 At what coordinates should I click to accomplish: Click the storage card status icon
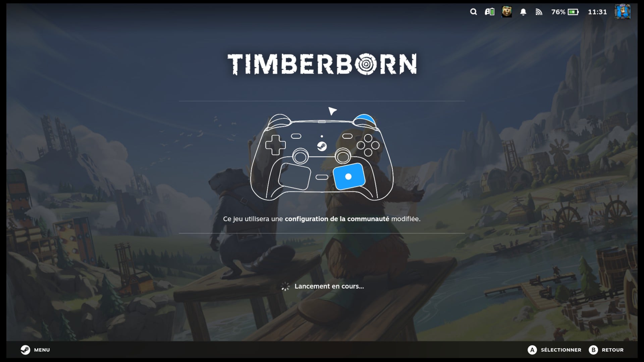490,12
